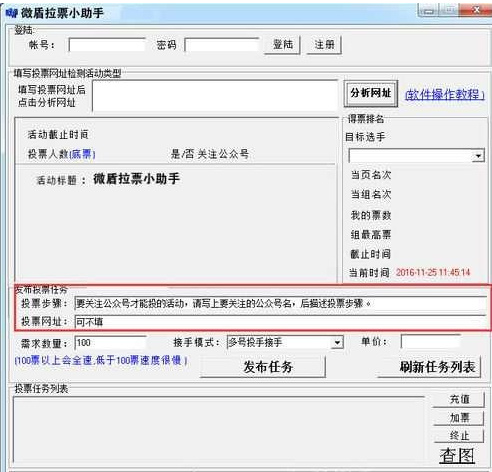Screen dimensions: 492x472
Task: Click the 加票 add votes button
Action: tap(459, 417)
